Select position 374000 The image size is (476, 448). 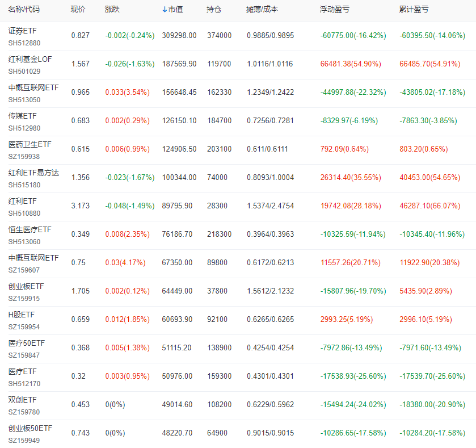[x=219, y=36]
